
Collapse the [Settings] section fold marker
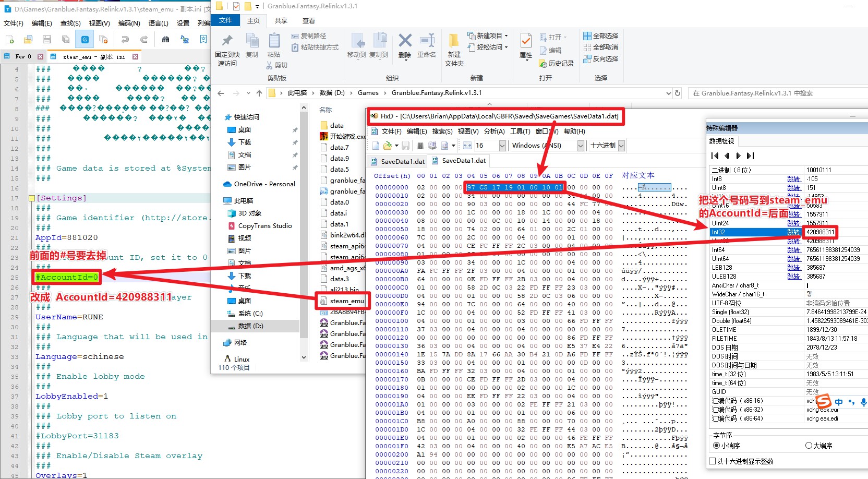pyautogui.click(x=31, y=198)
